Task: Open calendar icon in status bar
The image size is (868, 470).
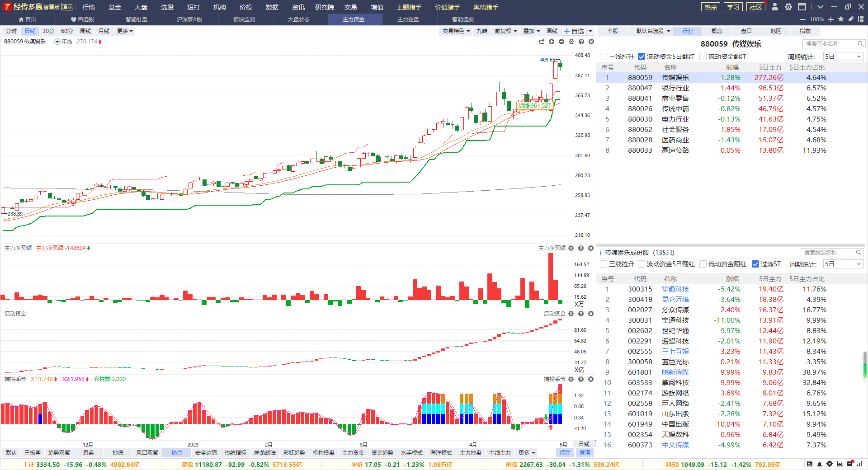Action: click(810, 464)
